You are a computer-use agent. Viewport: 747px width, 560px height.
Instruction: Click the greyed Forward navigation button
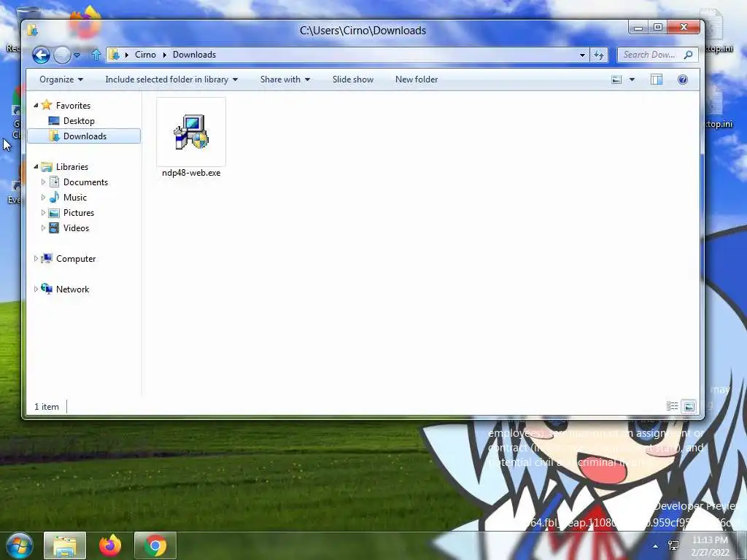coord(62,55)
